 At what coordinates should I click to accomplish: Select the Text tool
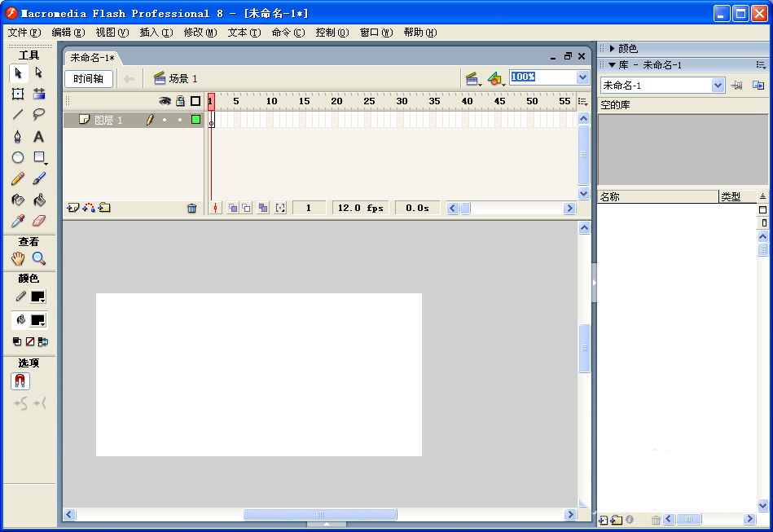(39, 136)
